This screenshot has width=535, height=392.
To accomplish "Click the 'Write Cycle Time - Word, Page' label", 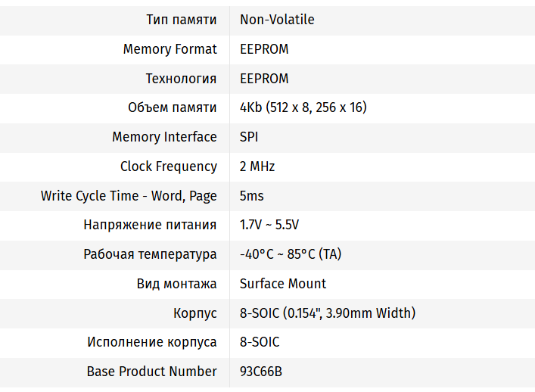I will coord(129,196).
